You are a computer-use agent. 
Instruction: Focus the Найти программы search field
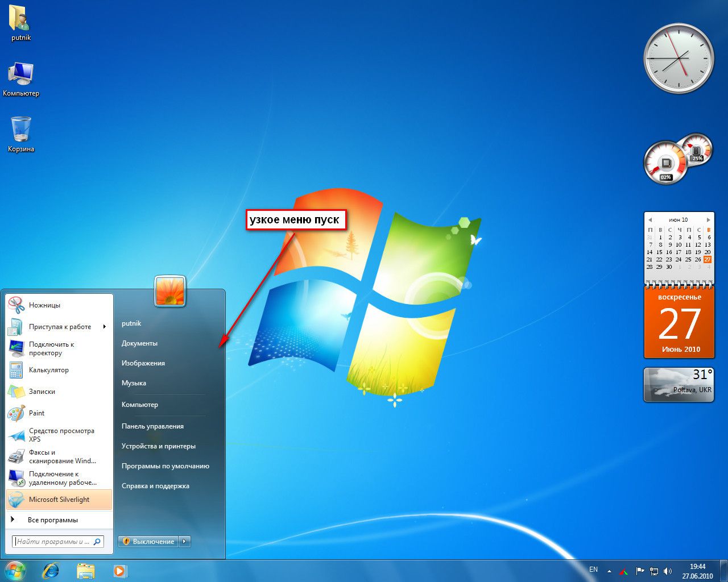pos(58,542)
